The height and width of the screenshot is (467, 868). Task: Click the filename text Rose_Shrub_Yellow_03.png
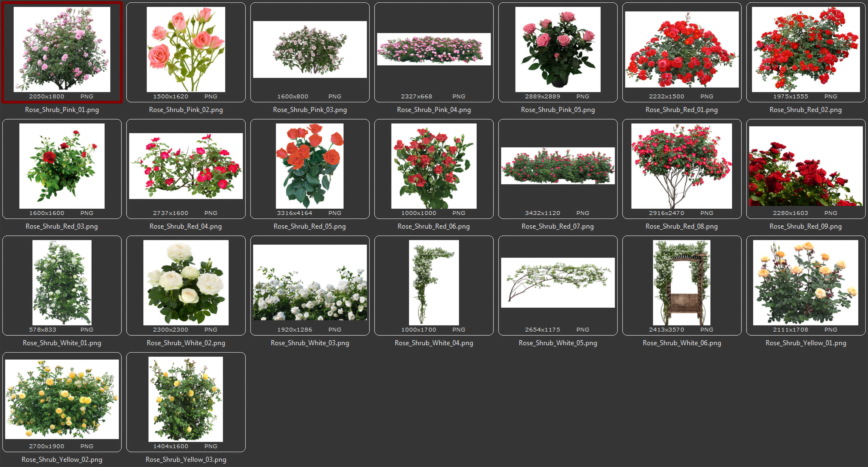[x=186, y=460]
